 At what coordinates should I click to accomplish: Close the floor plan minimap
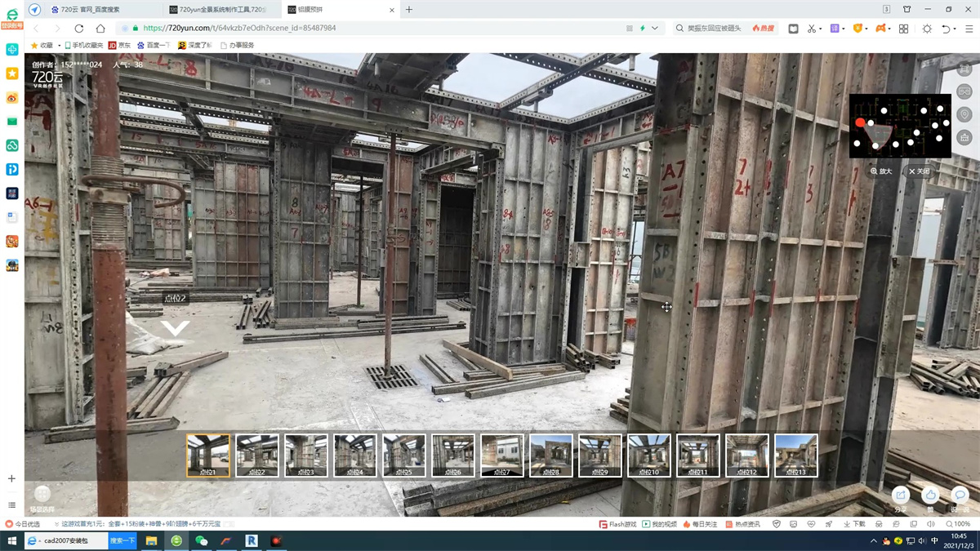pos(920,171)
